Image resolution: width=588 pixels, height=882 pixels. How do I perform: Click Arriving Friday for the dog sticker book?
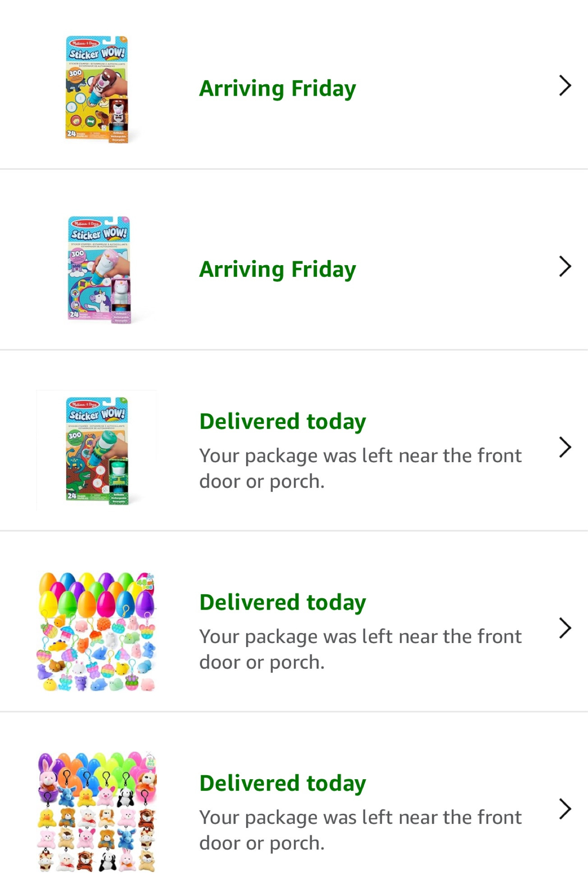[277, 88]
